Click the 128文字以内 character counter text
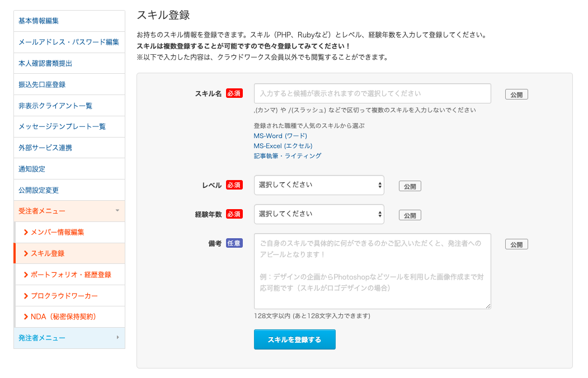Viewport: 588px width, 378px height. (x=312, y=316)
